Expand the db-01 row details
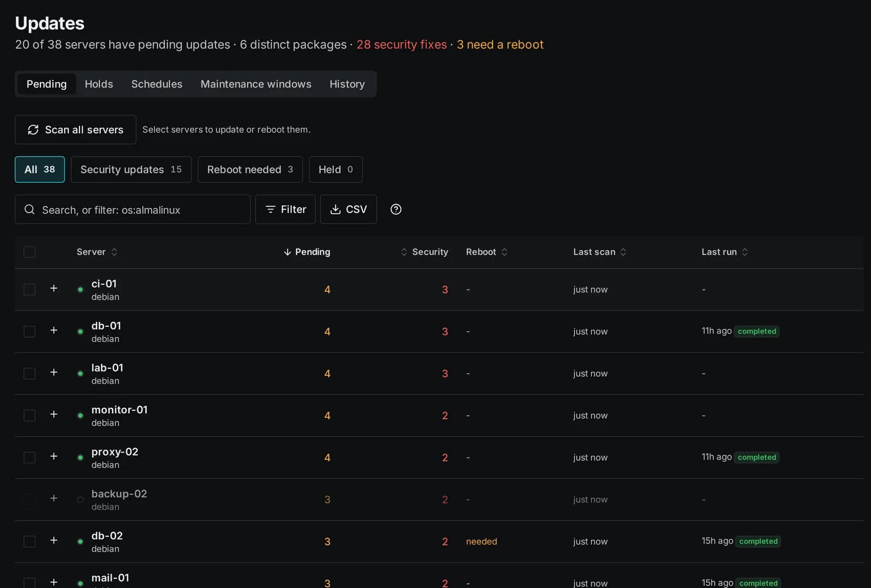Viewport: 871px width, 588px height. point(54,330)
